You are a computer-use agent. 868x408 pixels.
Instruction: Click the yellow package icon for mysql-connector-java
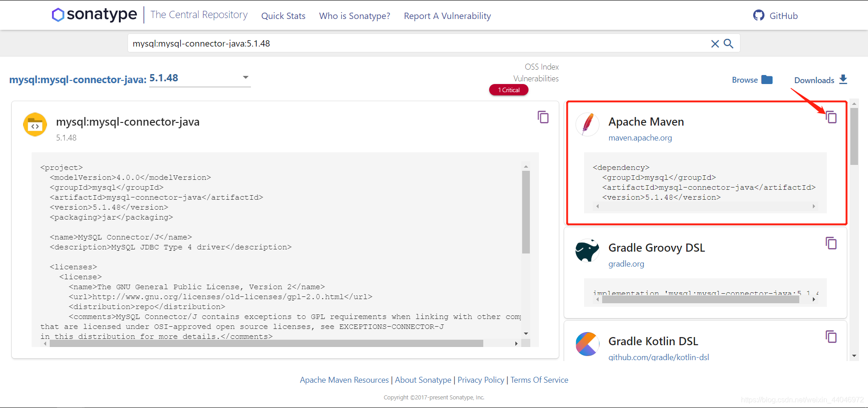(35, 124)
